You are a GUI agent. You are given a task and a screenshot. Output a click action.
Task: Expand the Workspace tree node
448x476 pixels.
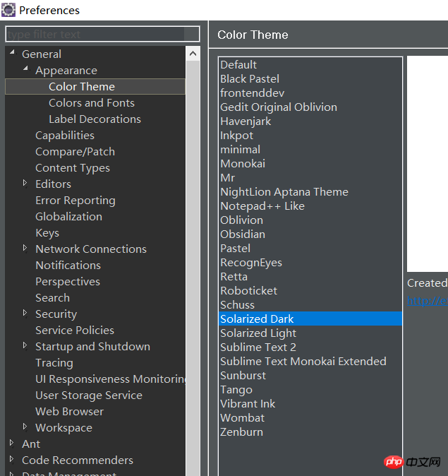25,427
